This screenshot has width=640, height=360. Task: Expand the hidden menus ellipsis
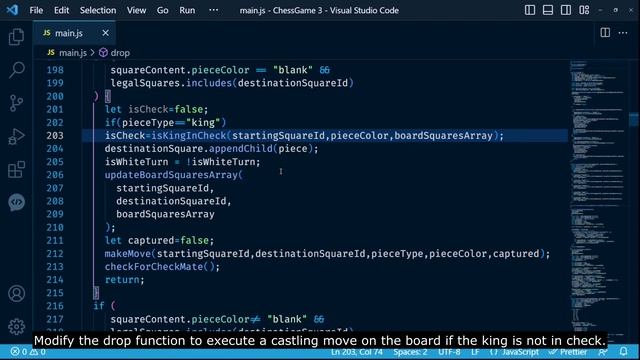click(213, 10)
